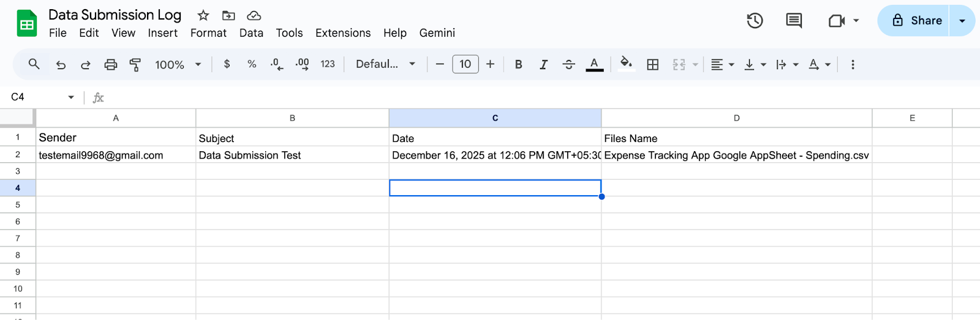
Task: Select cell testemail9968@gmail.com
Action: [x=116, y=155]
